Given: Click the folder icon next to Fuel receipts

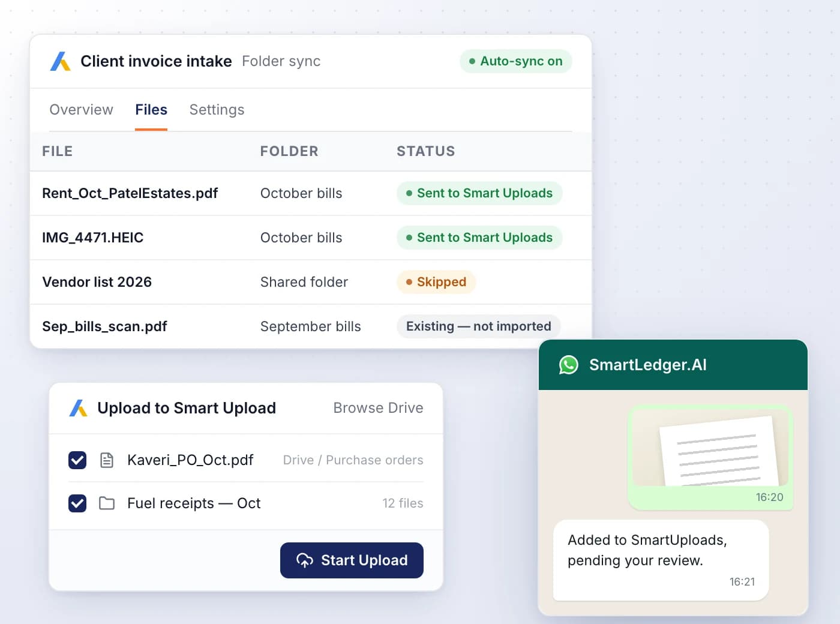Looking at the screenshot, I should point(107,503).
